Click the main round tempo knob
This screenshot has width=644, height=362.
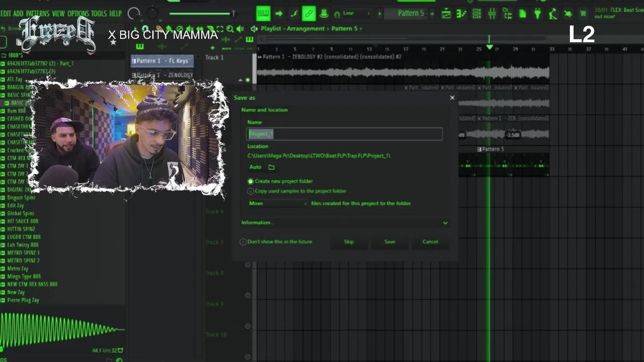coord(134,14)
